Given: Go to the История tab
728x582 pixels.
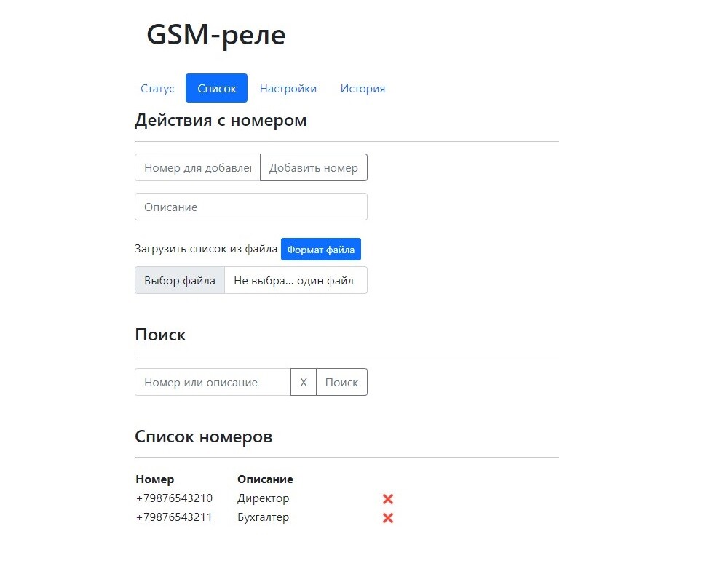Looking at the screenshot, I should tap(363, 89).
